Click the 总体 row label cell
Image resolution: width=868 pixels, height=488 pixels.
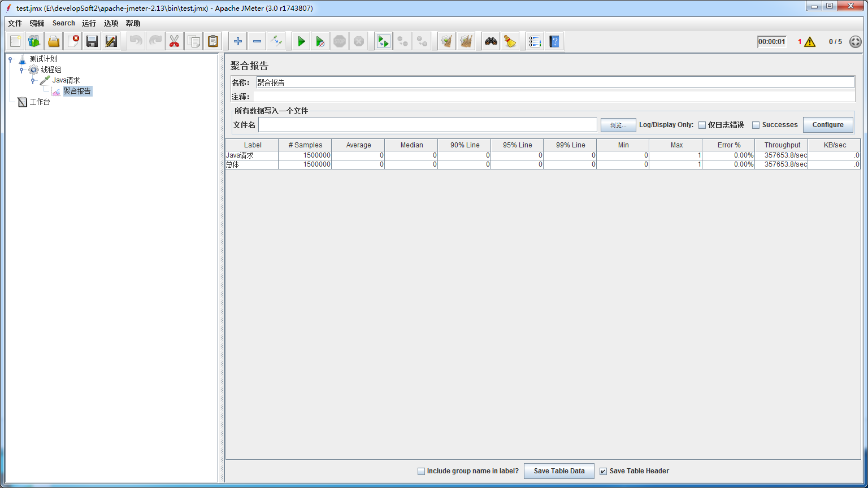(x=252, y=164)
